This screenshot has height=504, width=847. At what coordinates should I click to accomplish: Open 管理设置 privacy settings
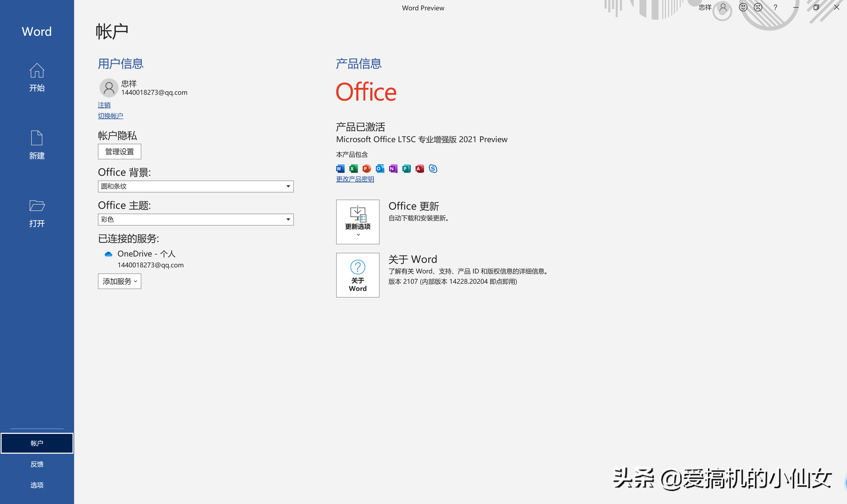(x=120, y=151)
